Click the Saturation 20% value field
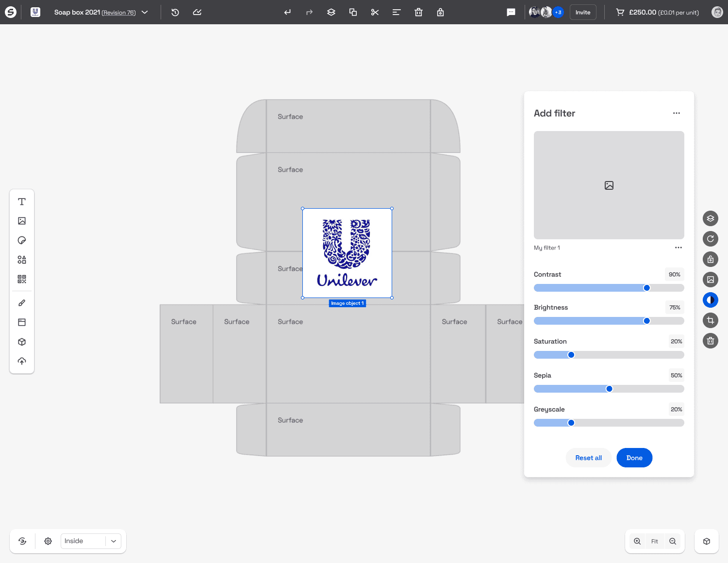The width and height of the screenshot is (728, 563). pos(676,341)
